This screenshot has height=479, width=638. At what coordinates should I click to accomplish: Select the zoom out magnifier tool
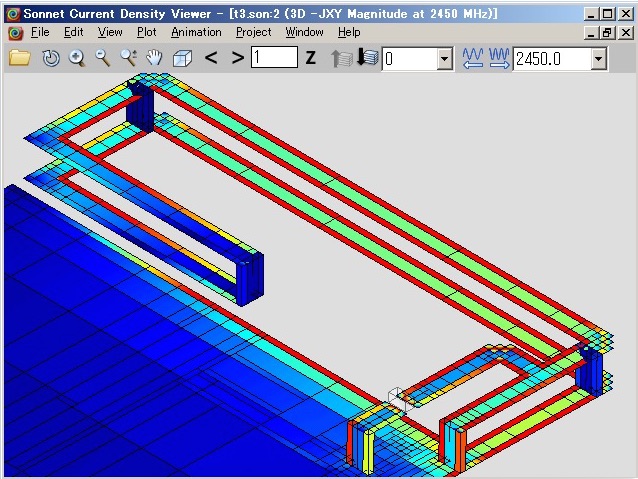coord(102,58)
